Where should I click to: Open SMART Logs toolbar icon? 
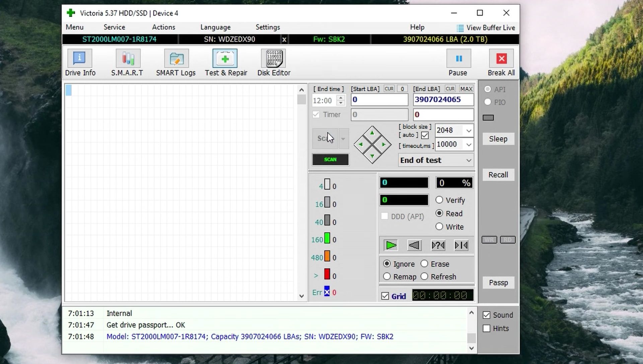pos(176,63)
